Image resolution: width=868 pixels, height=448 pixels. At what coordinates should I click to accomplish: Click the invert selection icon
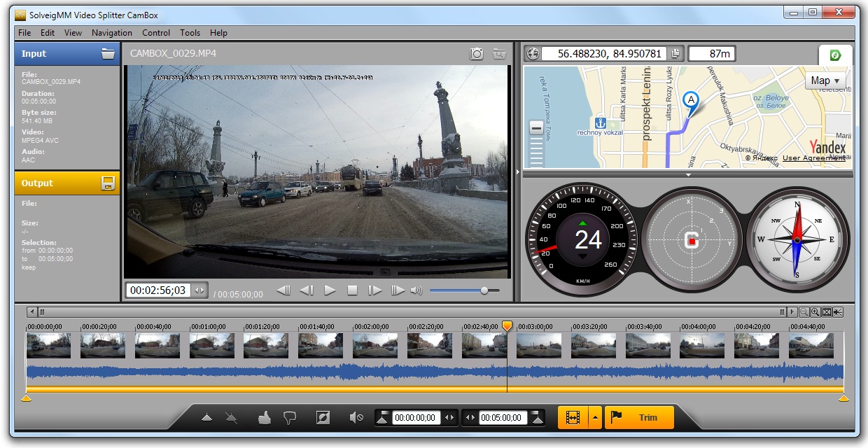click(323, 418)
